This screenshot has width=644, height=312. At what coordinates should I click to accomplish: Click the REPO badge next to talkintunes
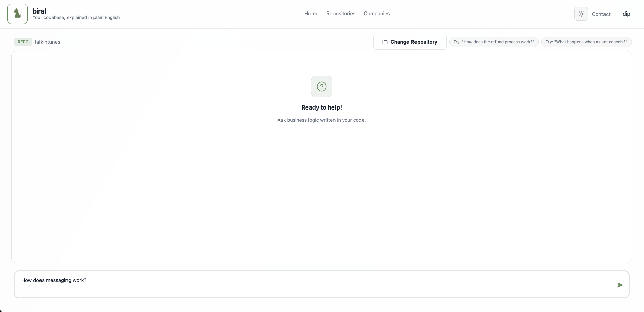click(x=23, y=42)
